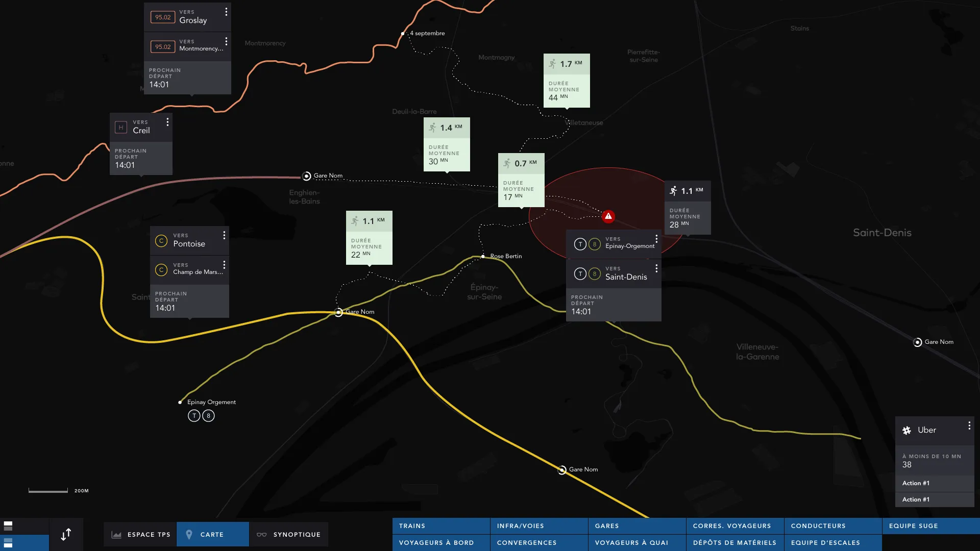Open the options menu for the Groslay card
Image resolution: width=980 pixels, height=551 pixels.
click(x=226, y=12)
